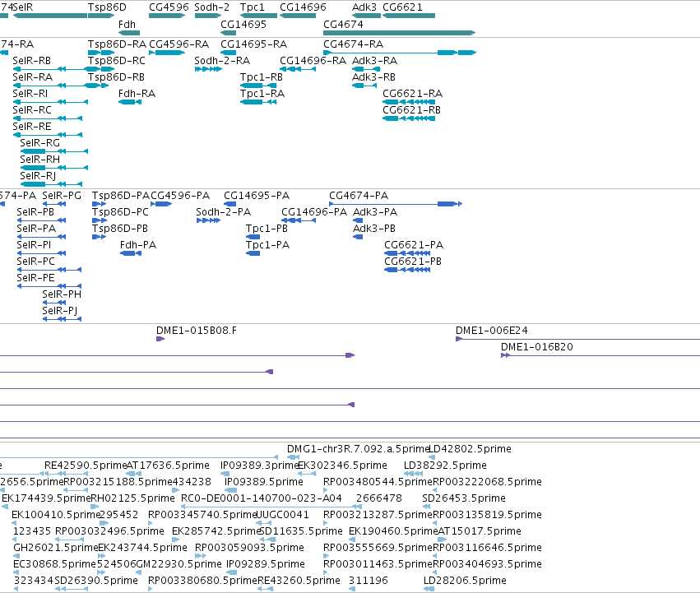Select protein SelR-PG label

(62, 195)
